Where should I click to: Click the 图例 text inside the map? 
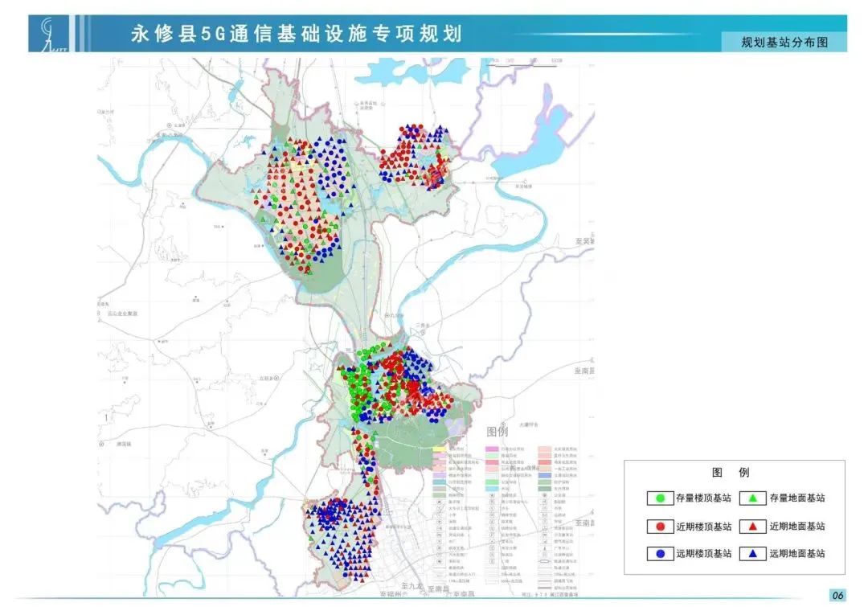coord(497,431)
